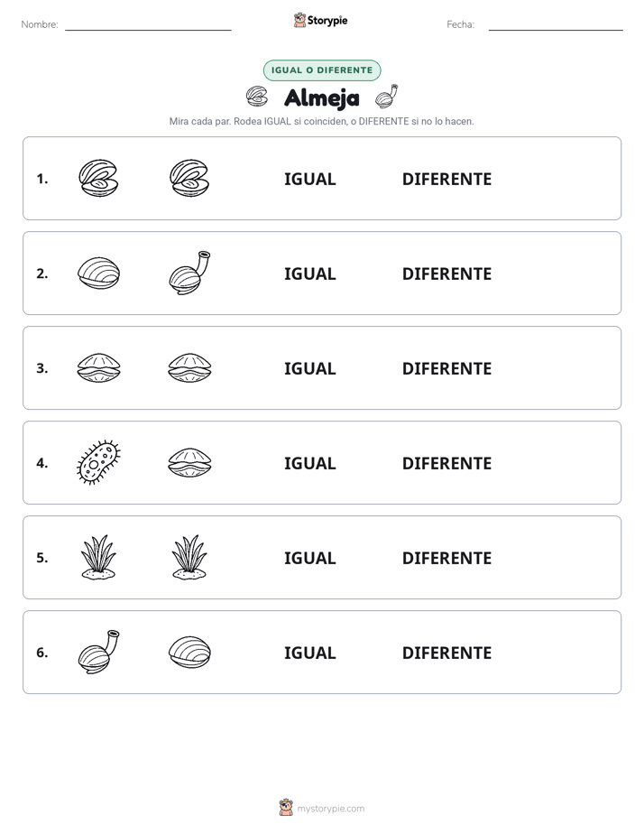Viewport: 644px width, 834px height.
Task: Click the Storypie logo at top
Action: (x=320, y=20)
